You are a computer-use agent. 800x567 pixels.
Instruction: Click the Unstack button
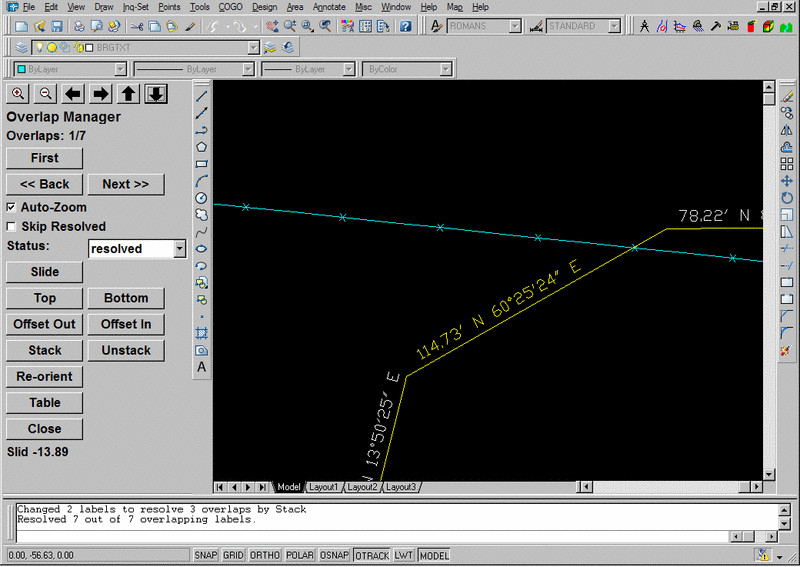(x=126, y=351)
